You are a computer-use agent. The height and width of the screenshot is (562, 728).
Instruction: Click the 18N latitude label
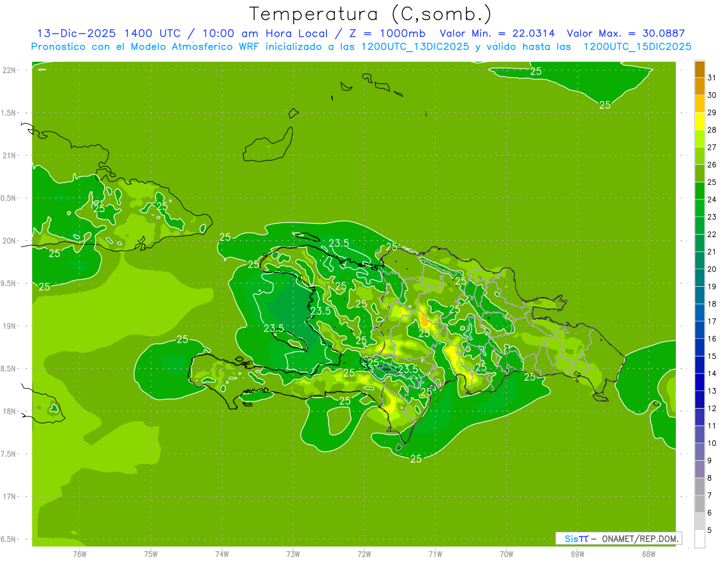10,411
